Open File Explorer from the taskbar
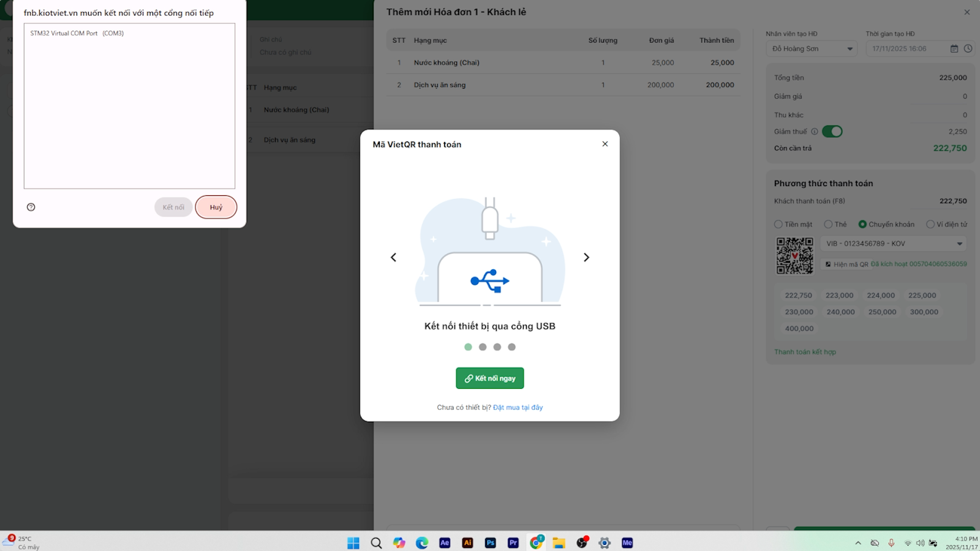980x551 pixels. pos(559,543)
